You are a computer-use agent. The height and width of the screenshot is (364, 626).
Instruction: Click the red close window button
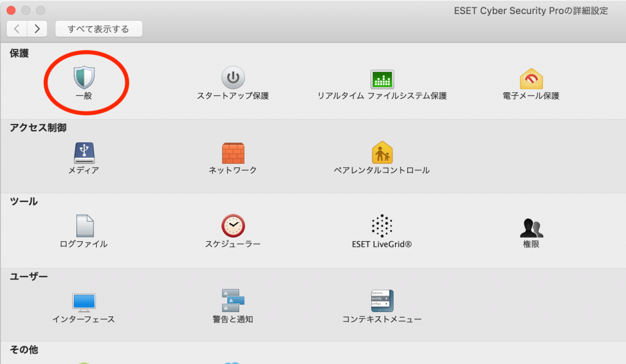[11, 10]
